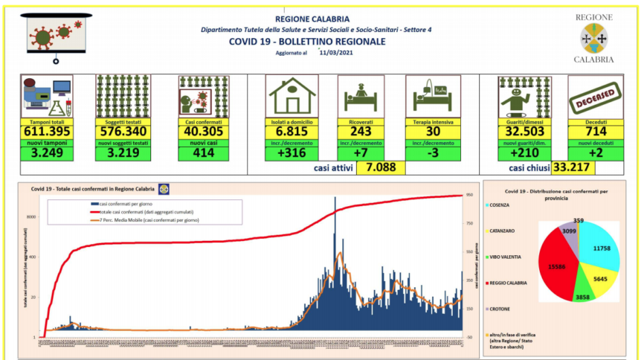The width and height of the screenshot is (644, 360).
Task: Click the Terapia intensiva ICU icon
Action: pos(434,97)
